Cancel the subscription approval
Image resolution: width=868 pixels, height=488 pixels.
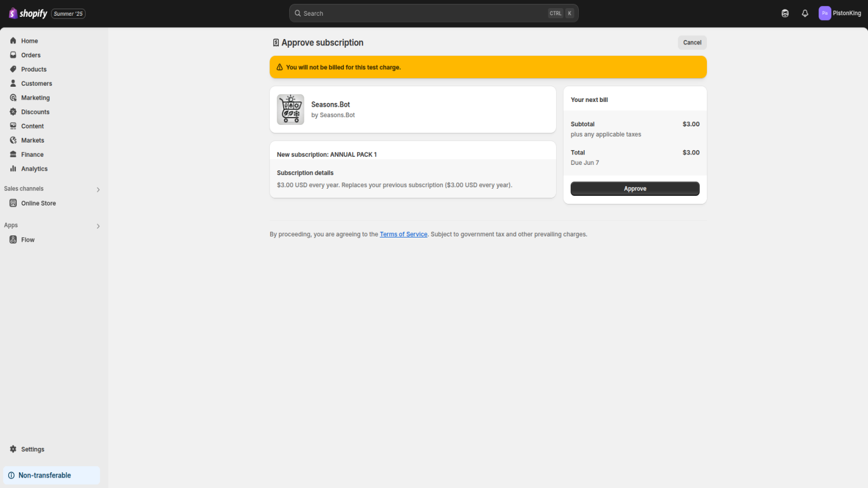[x=692, y=42]
